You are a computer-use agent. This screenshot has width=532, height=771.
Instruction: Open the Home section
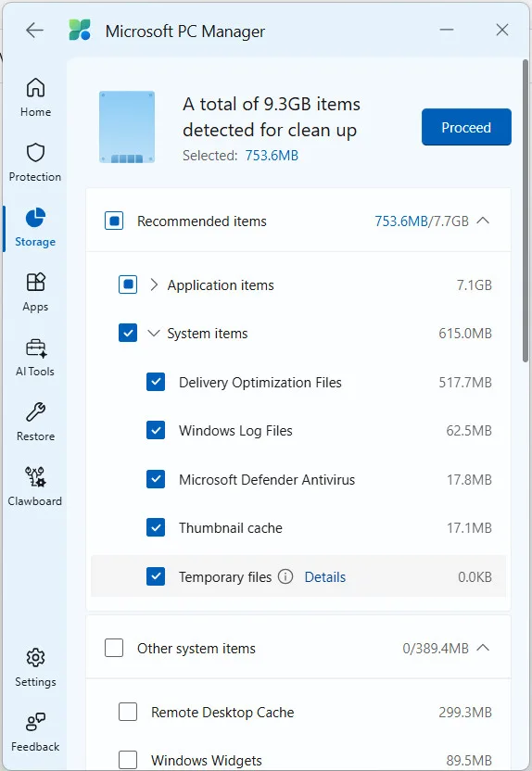pos(35,97)
